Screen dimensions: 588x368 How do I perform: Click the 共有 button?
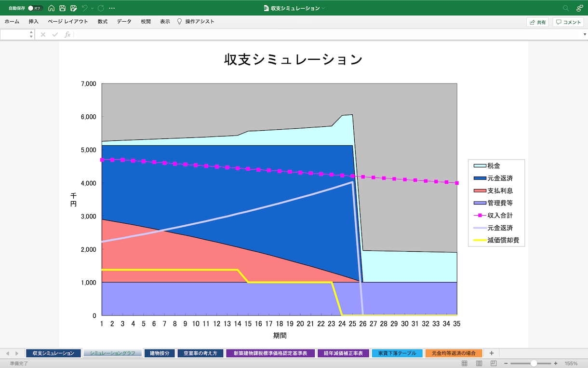[x=537, y=22]
